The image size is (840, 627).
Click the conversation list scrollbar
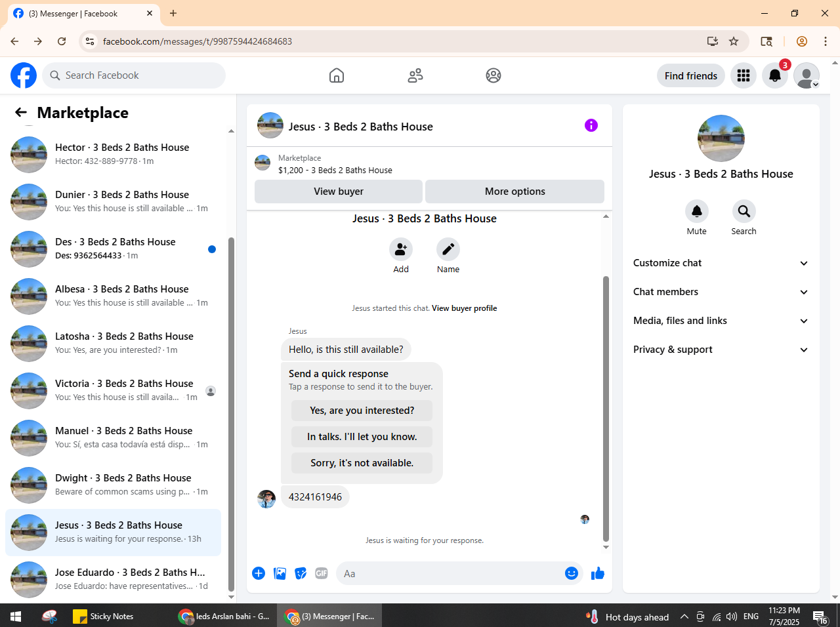point(231,414)
